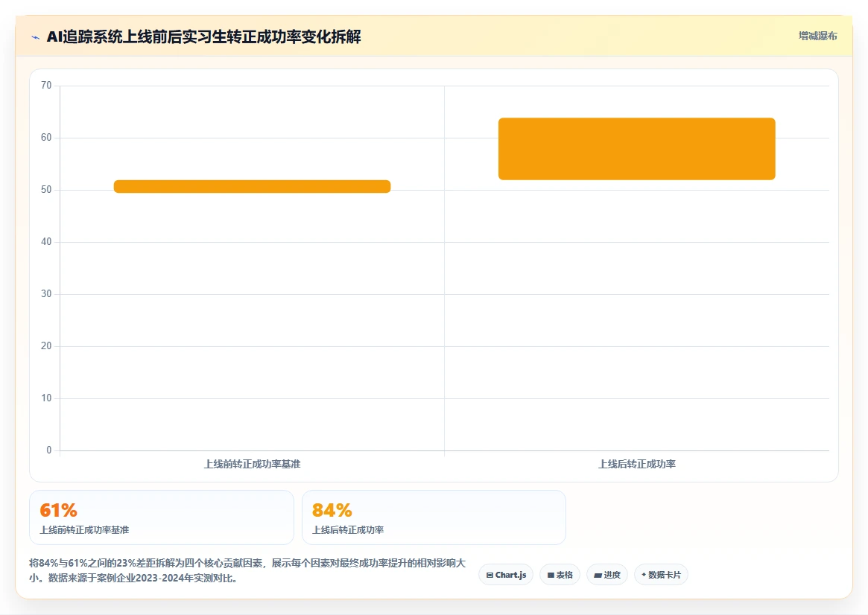This screenshot has height=615, width=868.
Task: Open the 61% stat card
Action: pyautogui.click(x=161, y=517)
